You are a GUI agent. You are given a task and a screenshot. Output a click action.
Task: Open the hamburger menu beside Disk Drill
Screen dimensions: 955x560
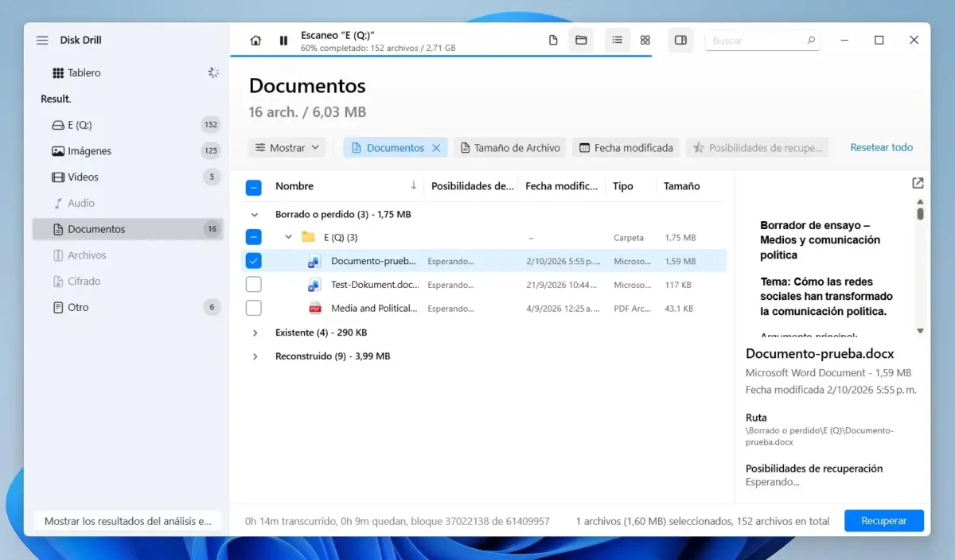(x=42, y=41)
